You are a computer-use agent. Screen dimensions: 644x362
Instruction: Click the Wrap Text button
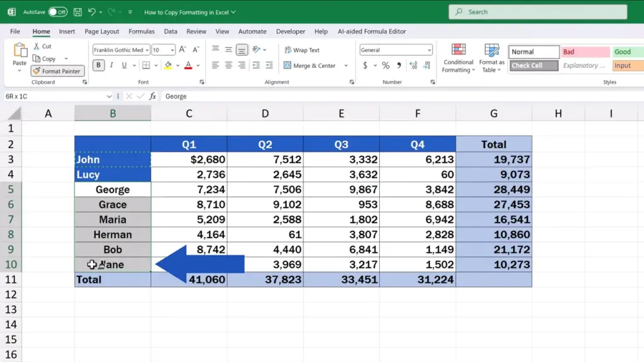[x=302, y=50]
